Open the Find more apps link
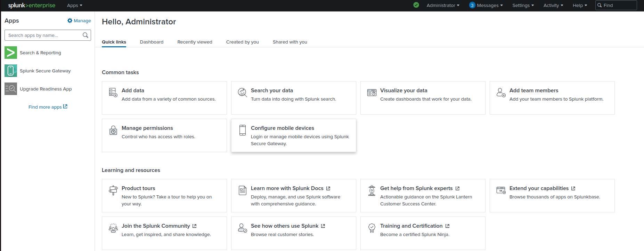This screenshot has height=251, width=644. [48, 107]
